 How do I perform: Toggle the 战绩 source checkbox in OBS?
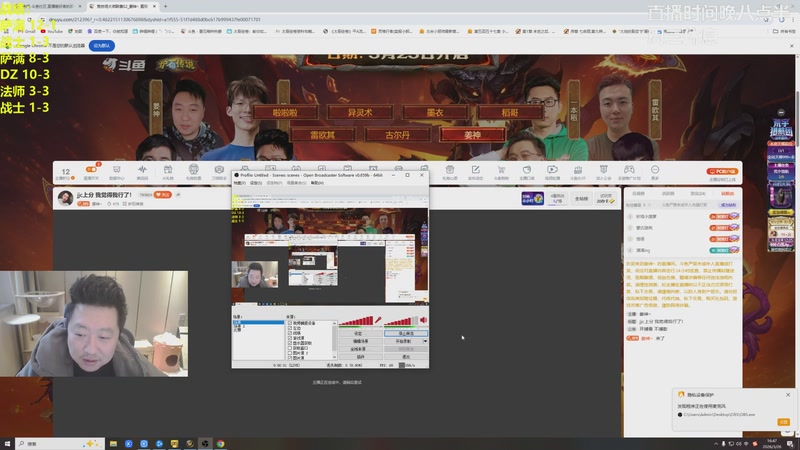290,333
